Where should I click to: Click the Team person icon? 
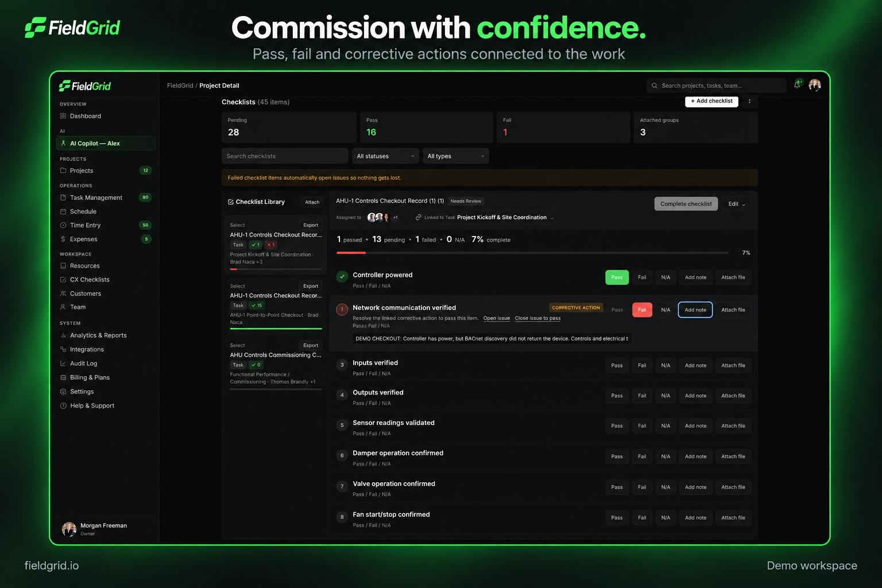tap(63, 307)
